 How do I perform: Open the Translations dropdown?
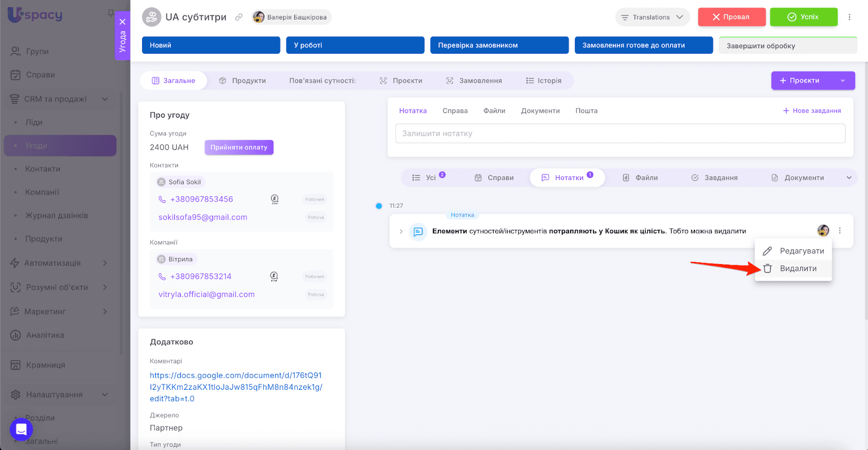pos(652,17)
